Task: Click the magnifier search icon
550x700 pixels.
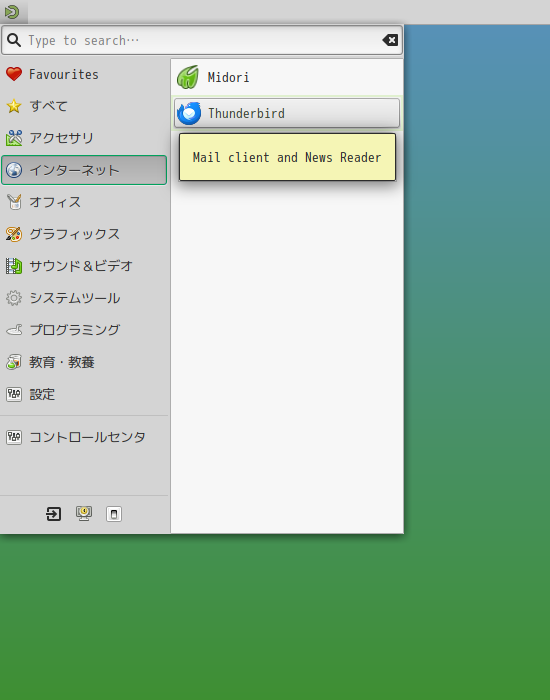Action: click(14, 40)
